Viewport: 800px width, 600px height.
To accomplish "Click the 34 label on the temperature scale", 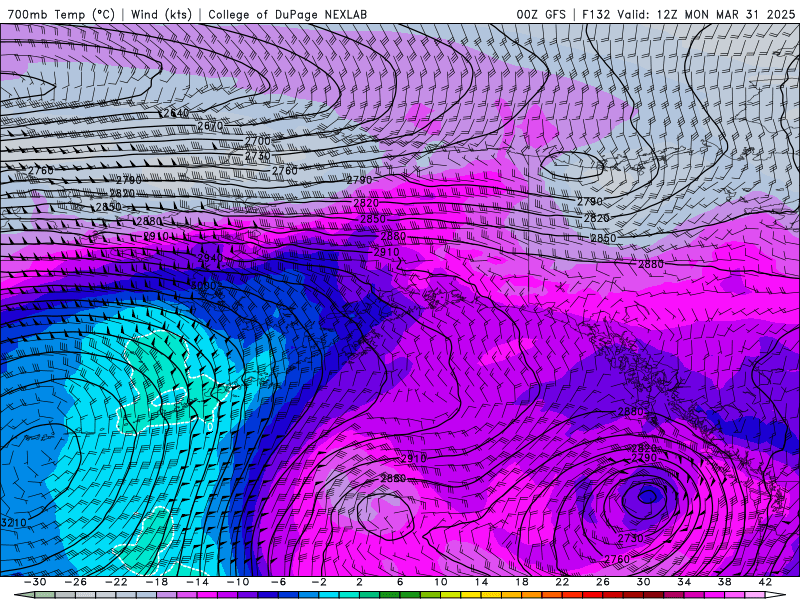I will (x=684, y=582).
